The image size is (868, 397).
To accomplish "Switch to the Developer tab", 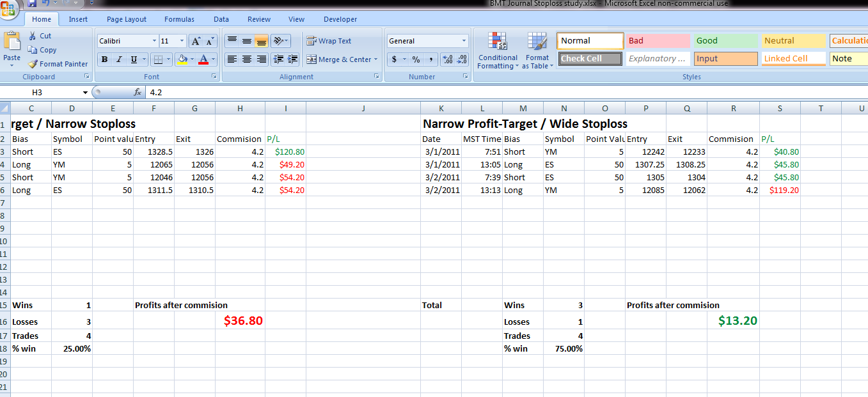I will (x=340, y=19).
